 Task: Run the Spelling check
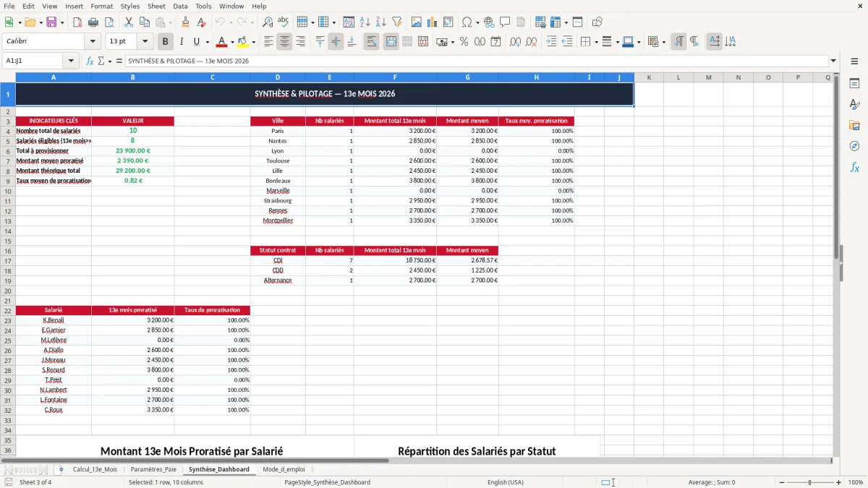[x=284, y=22]
